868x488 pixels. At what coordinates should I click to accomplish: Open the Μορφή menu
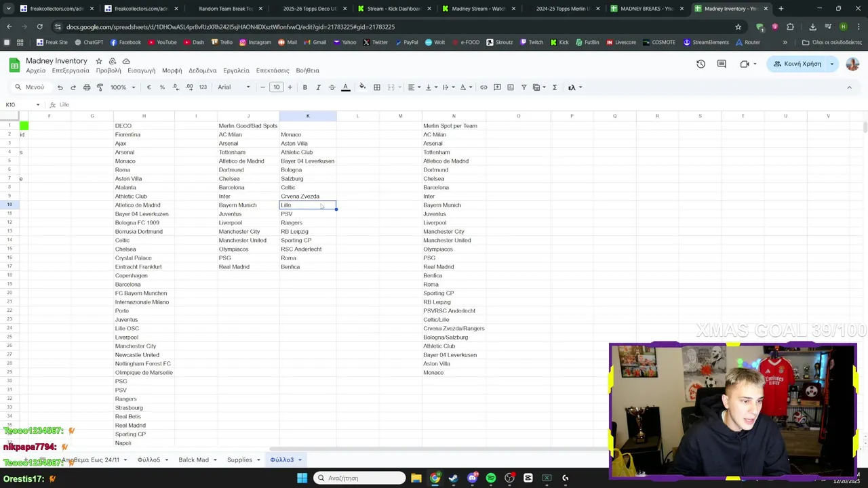pyautogui.click(x=172, y=70)
